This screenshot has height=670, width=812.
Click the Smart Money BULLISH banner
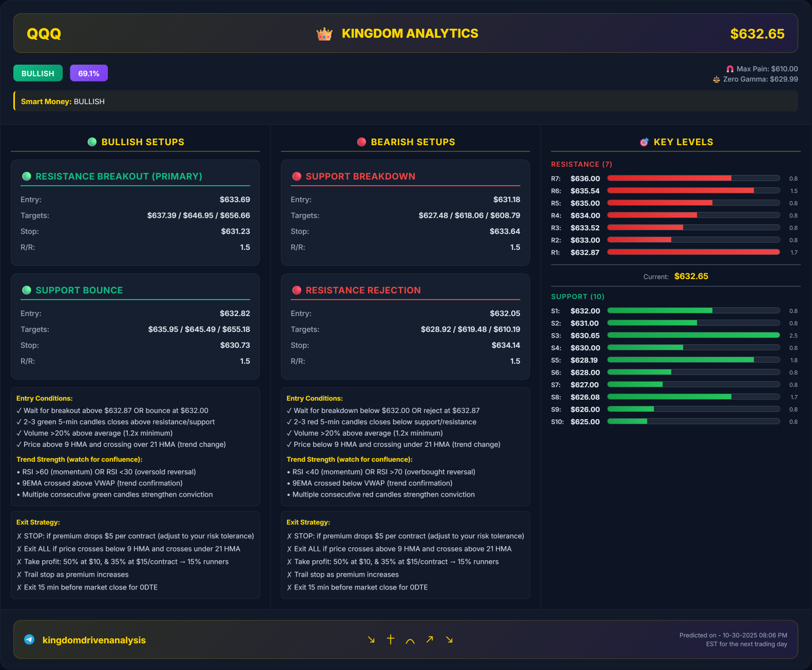tap(405, 101)
